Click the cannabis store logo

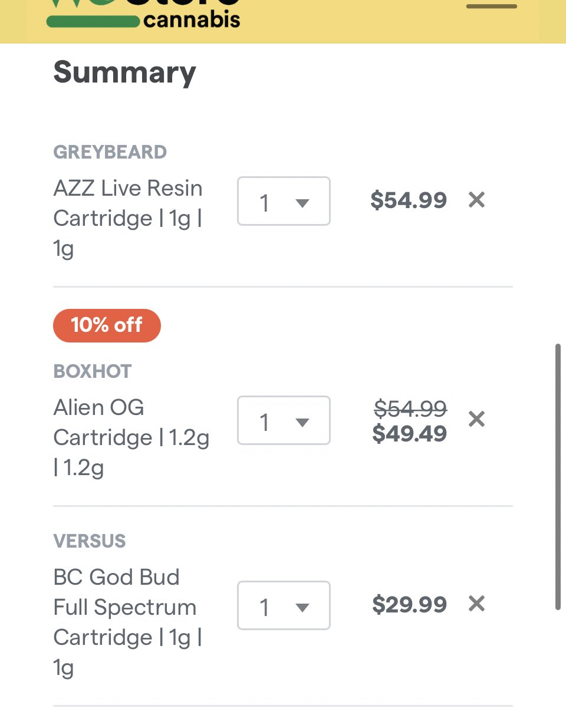[x=143, y=14]
